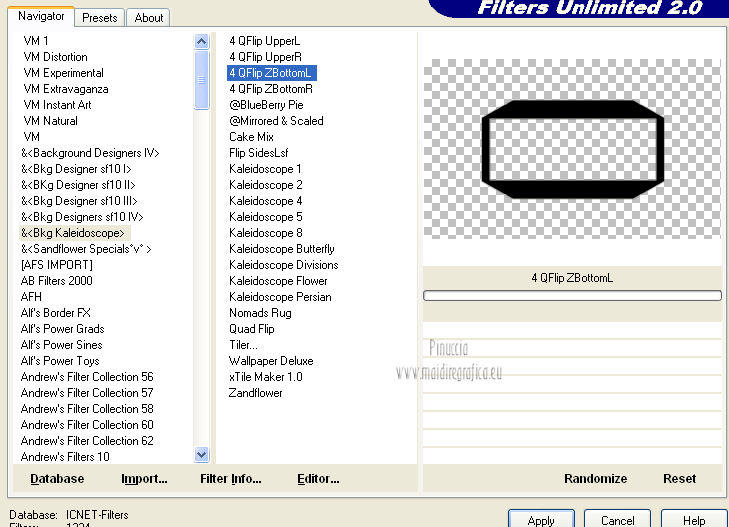This screenshot has width=729, height=527.
Task: Choose Kaleidoscope Flower filter
Action: point(278,281)
